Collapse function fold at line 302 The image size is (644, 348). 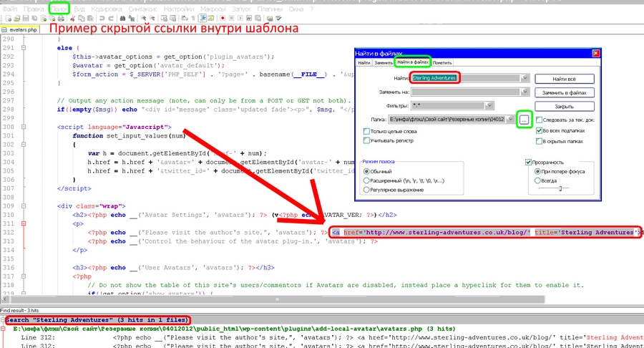click(x=24, y=145)
